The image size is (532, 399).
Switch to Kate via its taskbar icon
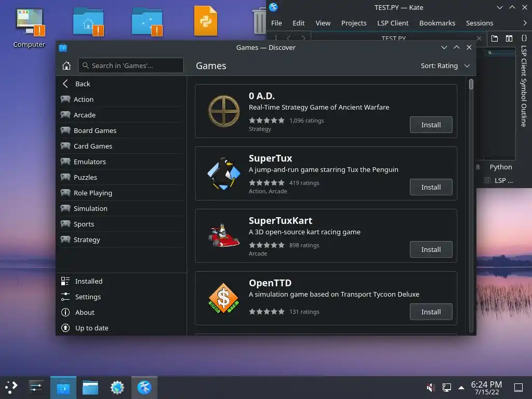(144, 387)
